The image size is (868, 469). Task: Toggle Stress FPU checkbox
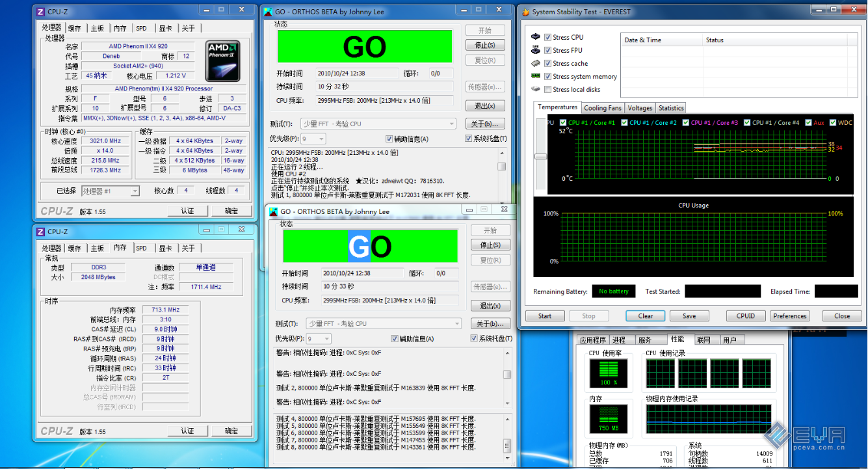coord(548,50)
